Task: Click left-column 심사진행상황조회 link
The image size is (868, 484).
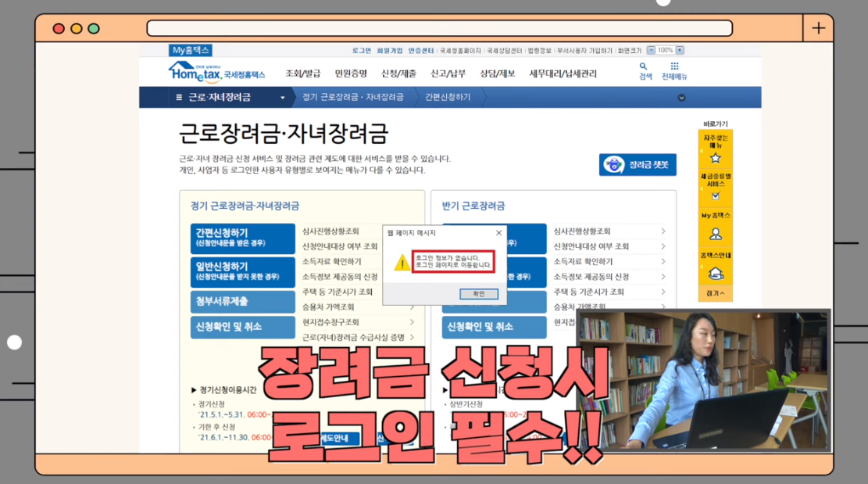Action: [330, 231]
